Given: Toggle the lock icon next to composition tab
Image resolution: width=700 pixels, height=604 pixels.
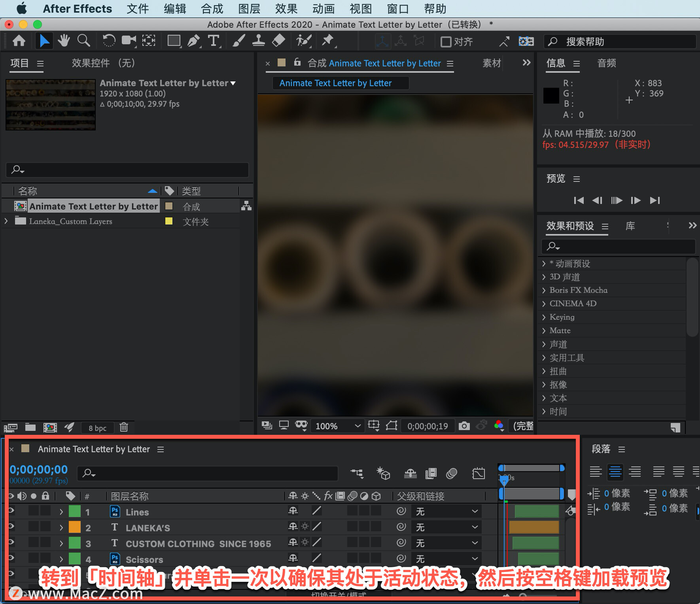Looking at the screenshot, I should (297, 62).
